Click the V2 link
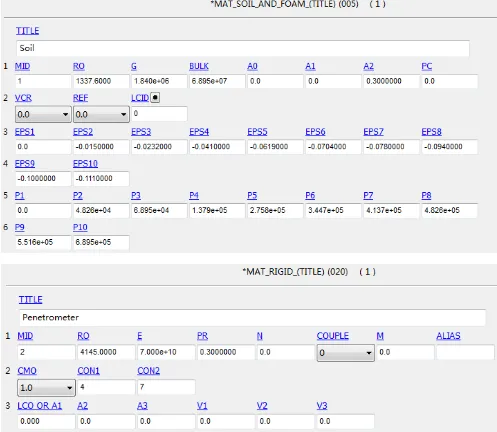 click(262, 406)
